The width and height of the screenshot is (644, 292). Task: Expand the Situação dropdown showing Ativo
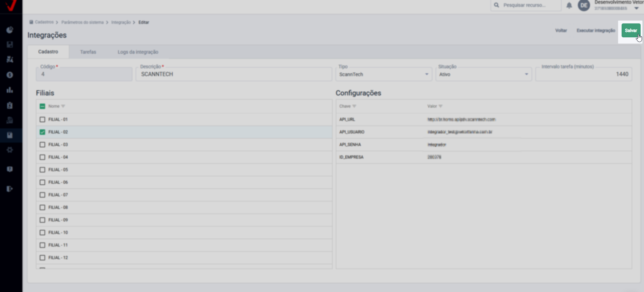click(x=484, y=74)
